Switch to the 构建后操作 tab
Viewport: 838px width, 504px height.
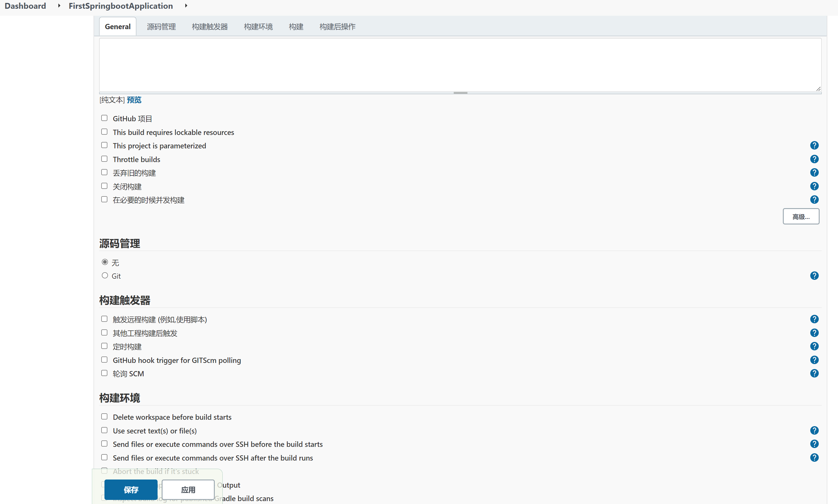pos(337,27)
